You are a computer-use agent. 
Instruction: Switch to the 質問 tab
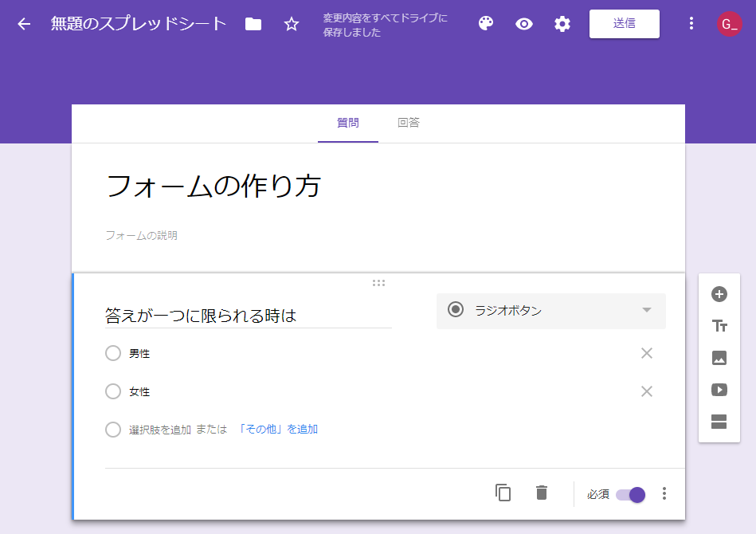tap(348, 123)
